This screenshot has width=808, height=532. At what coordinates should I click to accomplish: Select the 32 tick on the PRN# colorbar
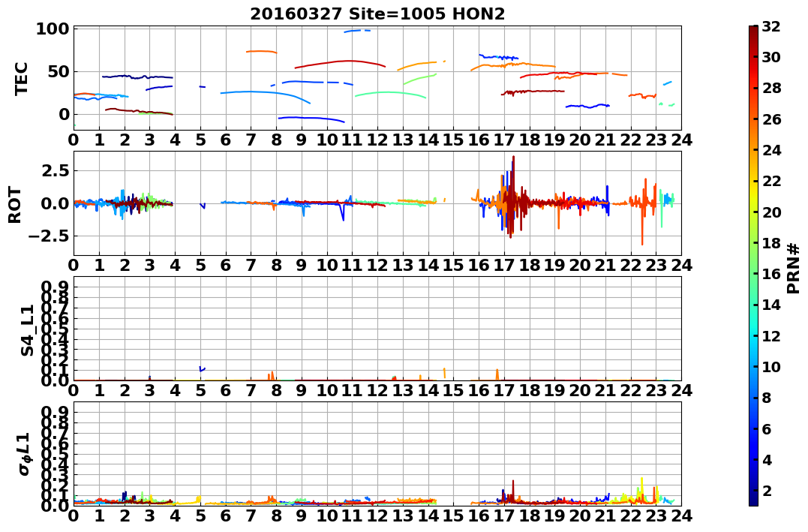coord(771,26)
